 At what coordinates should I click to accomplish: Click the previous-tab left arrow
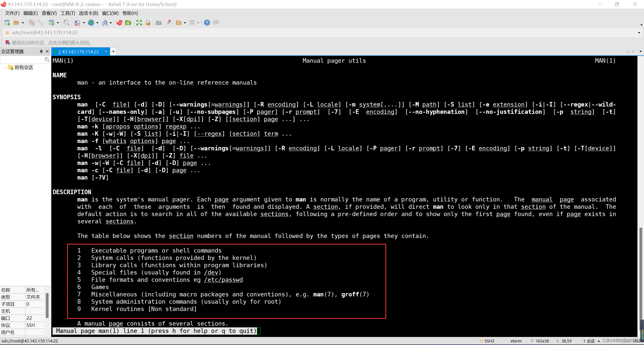[628, 51]
